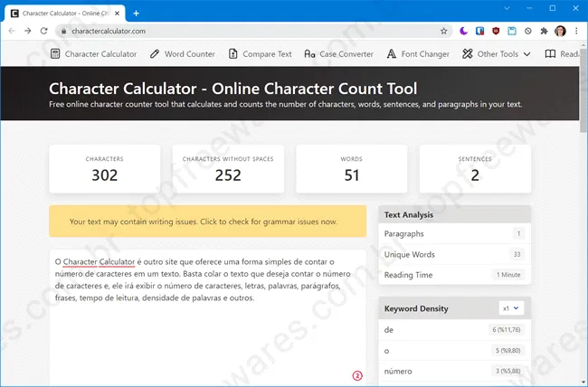588x387 pixels.
Task: Open the Keyword Density x1 dropdown
Action: pos(511,308)
